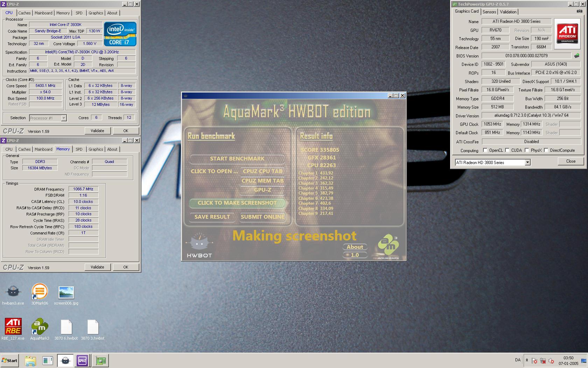The height and width of the screenshot is (368, 588).
Task: Switch to Caches tab in top CPU-Z
Action: click(x=24, y=13)
